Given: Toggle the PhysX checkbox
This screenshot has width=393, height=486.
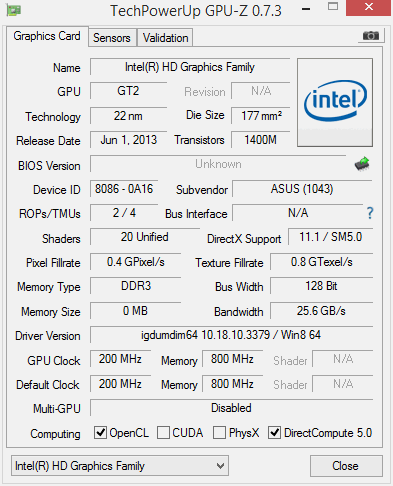Looking at the screenshot, I should [219, 433].
